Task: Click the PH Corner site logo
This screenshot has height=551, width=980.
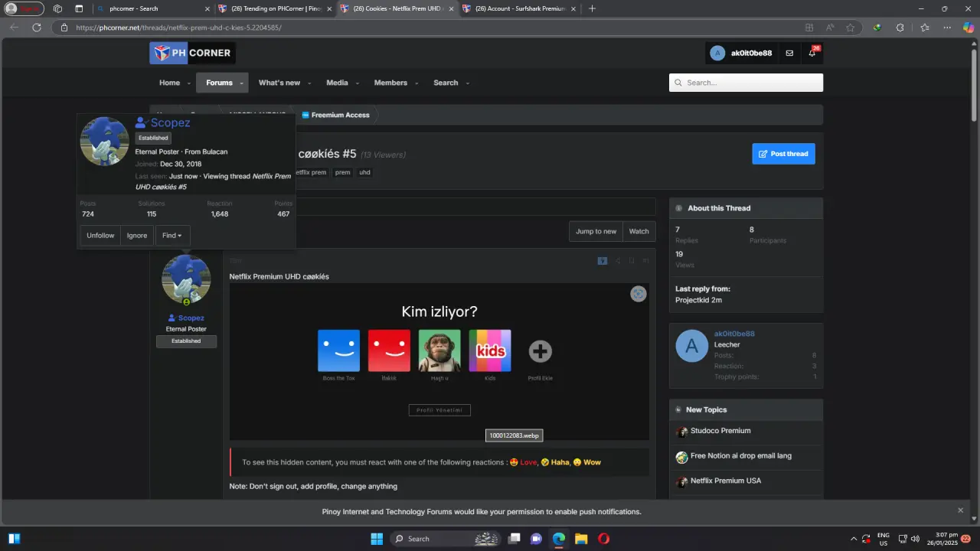Action: pyautogui.click(x=192, y=53)
